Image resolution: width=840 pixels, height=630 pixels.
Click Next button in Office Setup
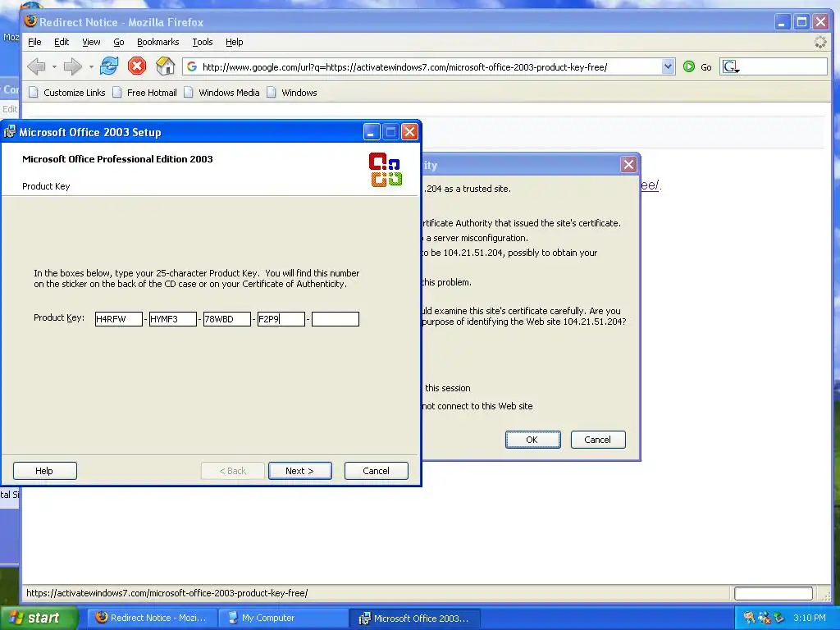[x=300, y=471]
